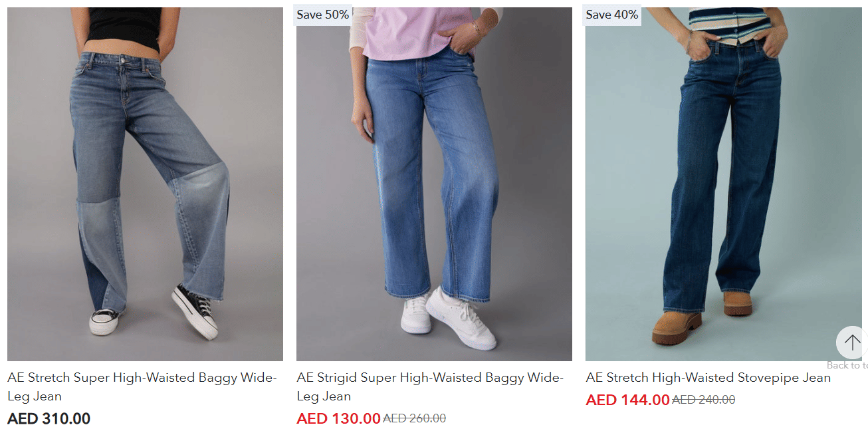The image size is (868, 439).
Task: Open AE Strigid Super High-Waisted Baggy Wide-Leg Jean link
Action: point(430,387)
